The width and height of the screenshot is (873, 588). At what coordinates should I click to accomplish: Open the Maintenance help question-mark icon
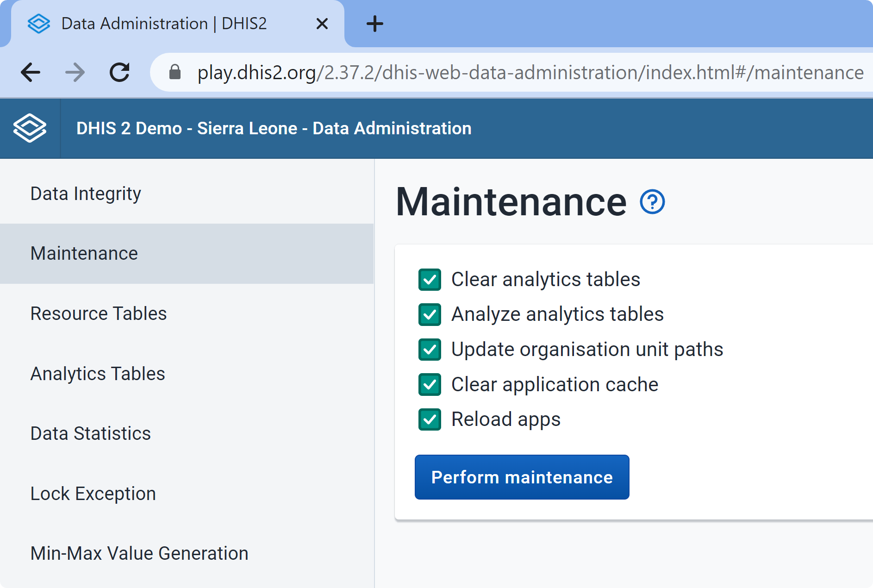(652, 202)
